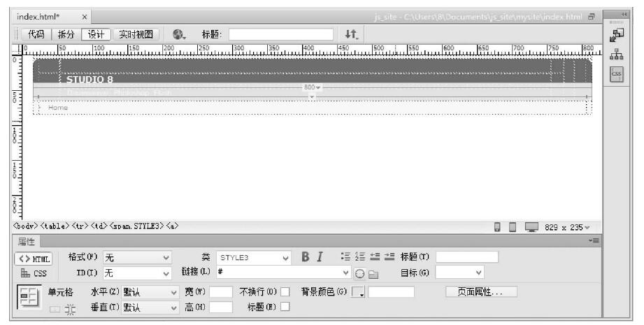
Task: Open the 格式 format dropdown
Action: 136,257
